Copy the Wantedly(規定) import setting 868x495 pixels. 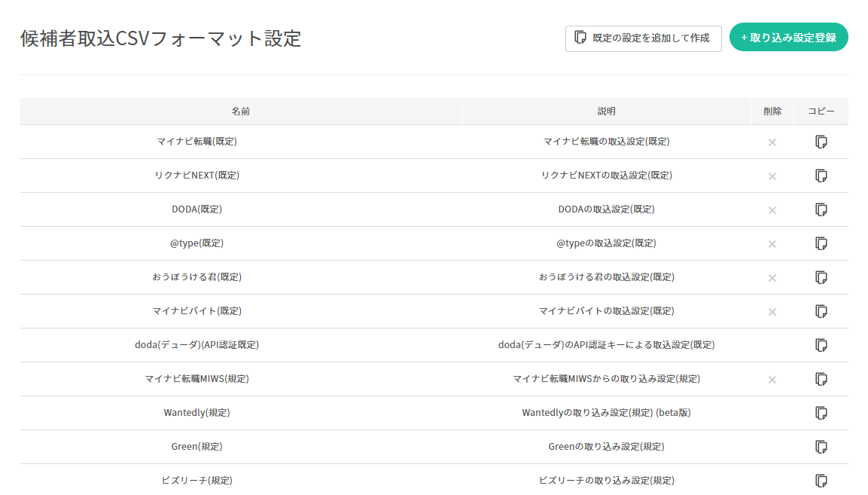[x=821, y=413]
